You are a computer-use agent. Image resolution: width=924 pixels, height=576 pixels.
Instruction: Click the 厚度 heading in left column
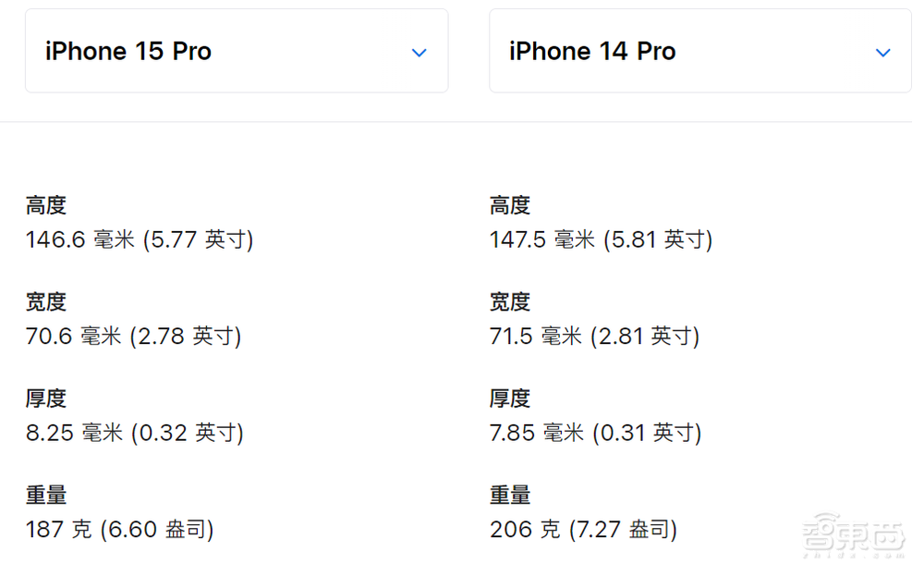point(45,398)
